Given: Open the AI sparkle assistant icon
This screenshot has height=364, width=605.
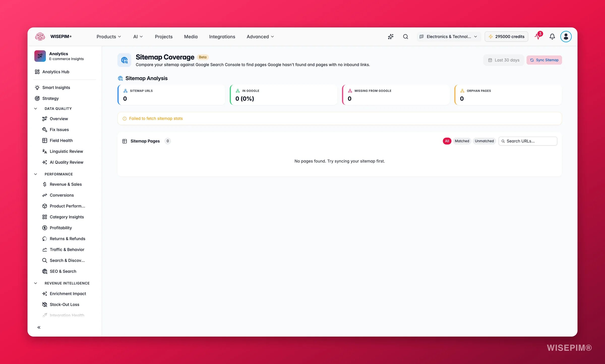Looking at the screenshot, I should (390, 37).
